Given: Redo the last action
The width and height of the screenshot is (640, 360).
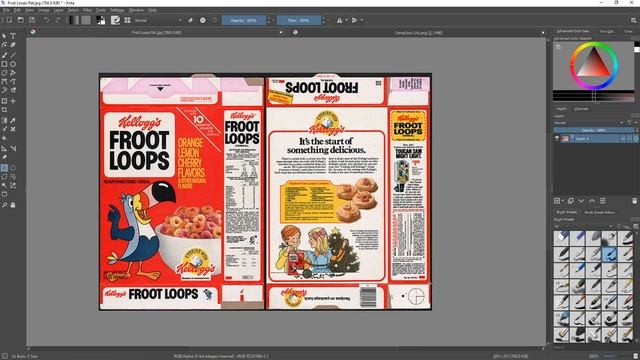Looking at the screenshot, I should [58, 20].
